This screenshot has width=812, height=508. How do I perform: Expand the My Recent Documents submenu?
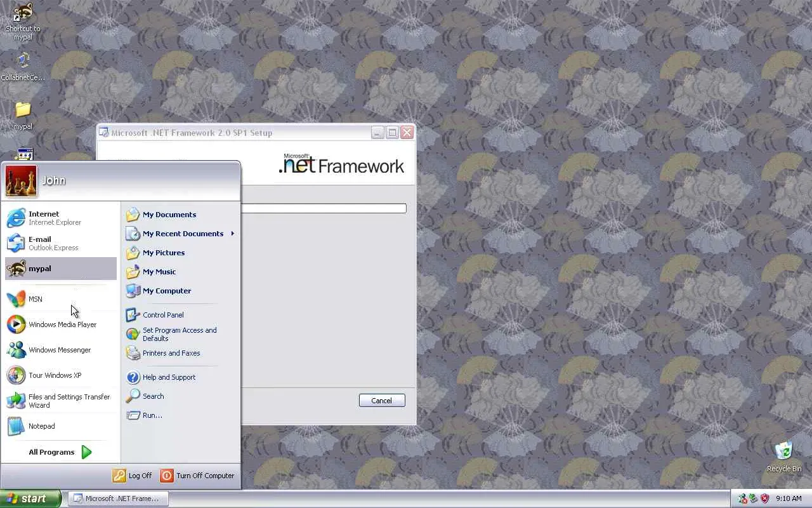[181, 234]
